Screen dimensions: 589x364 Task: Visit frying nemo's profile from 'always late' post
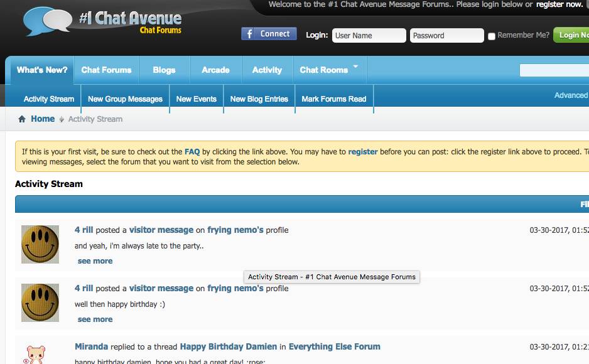pos(235,230)
